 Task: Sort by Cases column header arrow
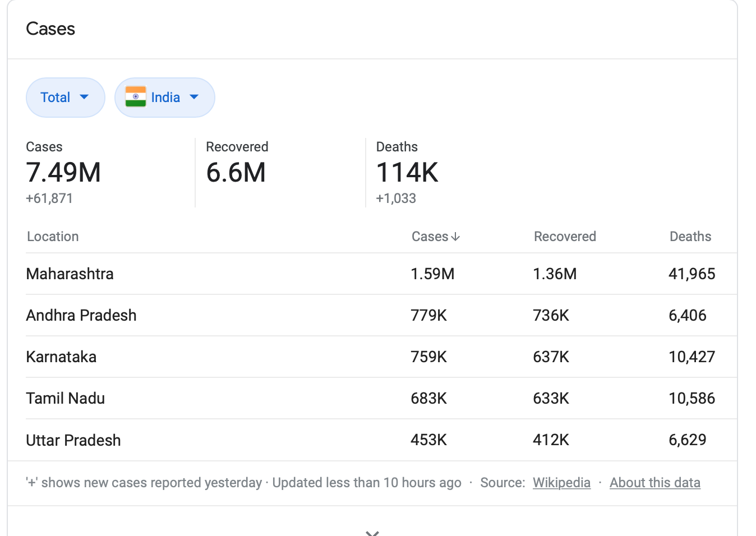[455, 237]
